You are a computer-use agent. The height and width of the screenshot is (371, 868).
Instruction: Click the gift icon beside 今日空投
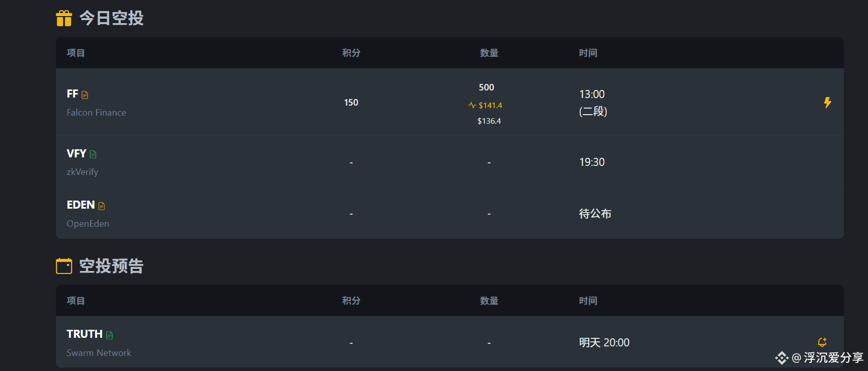(64, 18)
